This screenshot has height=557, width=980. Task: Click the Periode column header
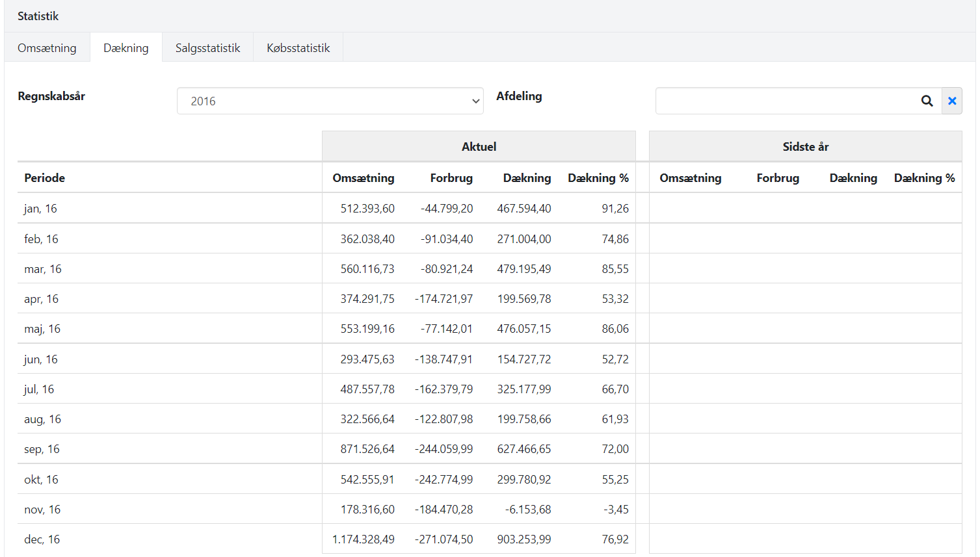[45, 178]
